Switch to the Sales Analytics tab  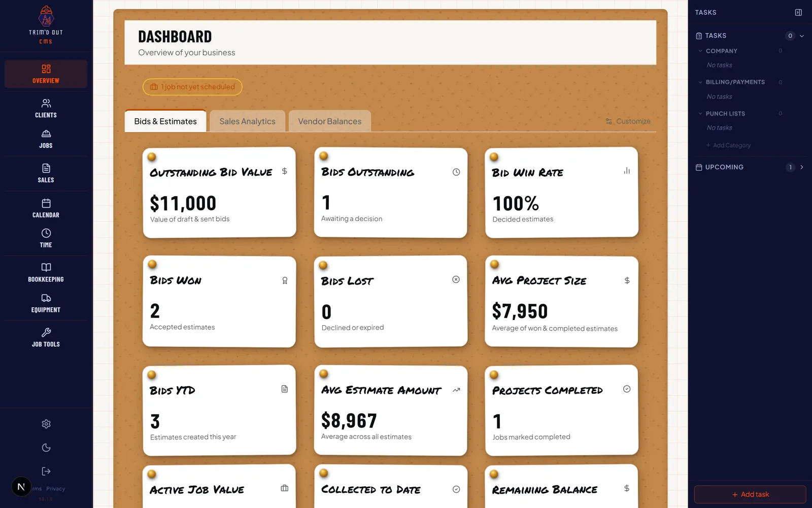pyautogui.click(x=247, y=121)
